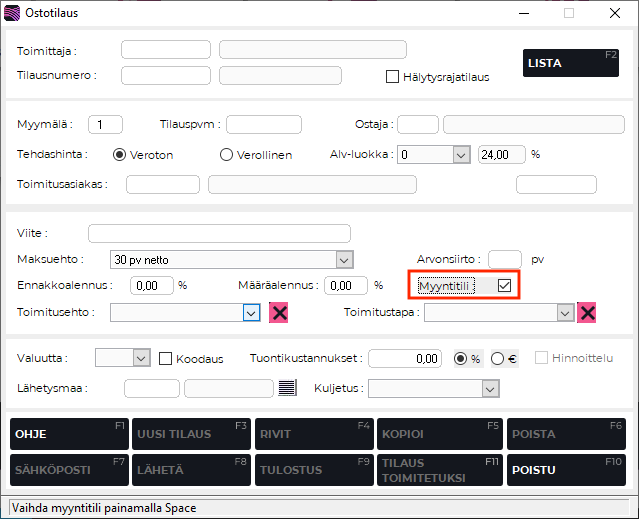Open the Alv-luokka dropdown
Viewport: 639px width, 519px height.
point(461,155)
